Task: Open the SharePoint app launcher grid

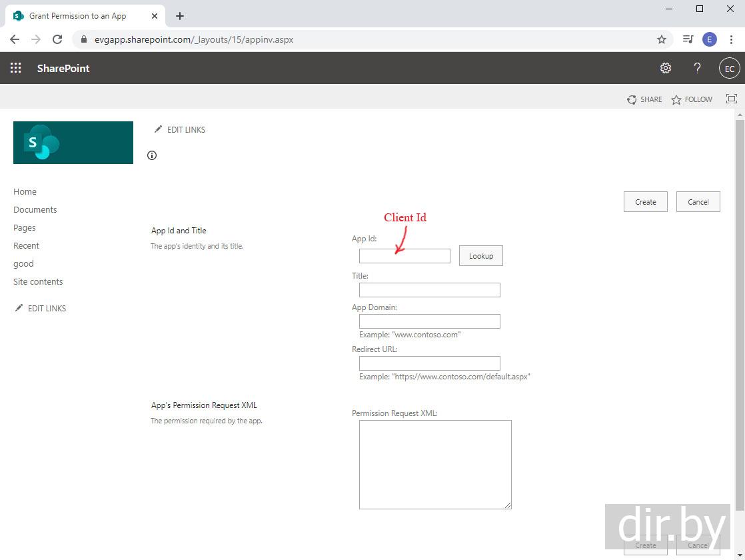Action: coord(16,68)
